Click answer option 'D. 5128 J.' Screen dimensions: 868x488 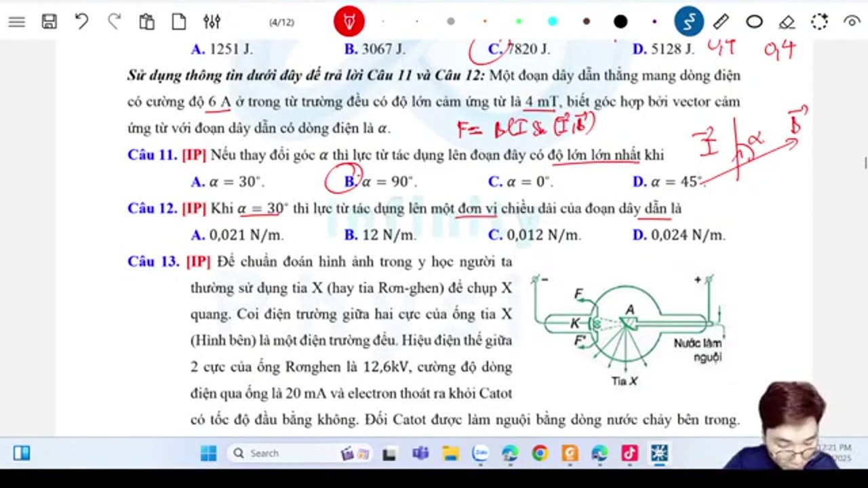[x=664, y=49]
